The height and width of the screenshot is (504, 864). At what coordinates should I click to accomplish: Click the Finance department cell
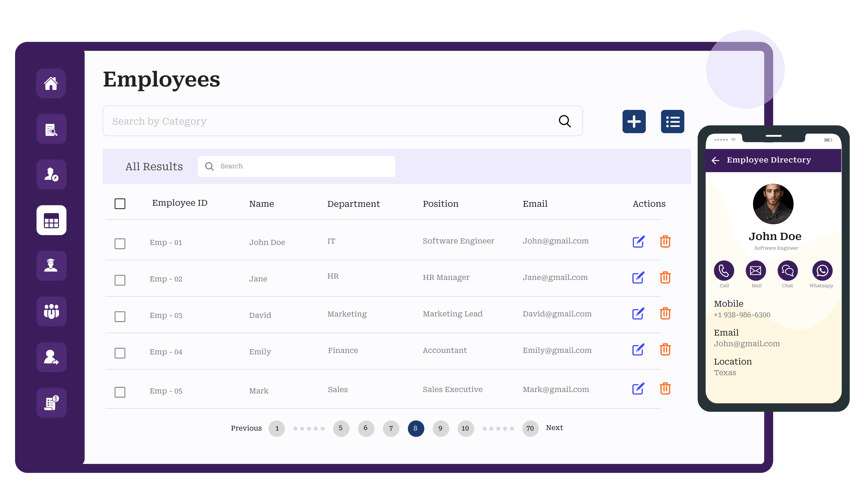(x=343, y=350)
